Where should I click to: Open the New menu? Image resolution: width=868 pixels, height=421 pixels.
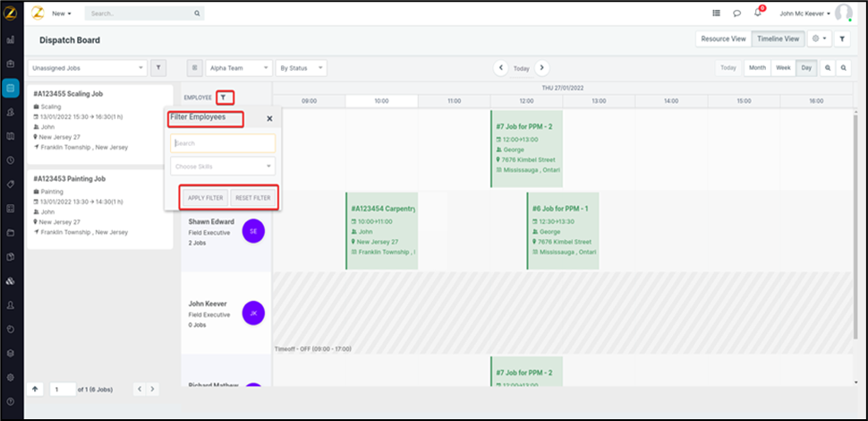[x=62, y=14]
